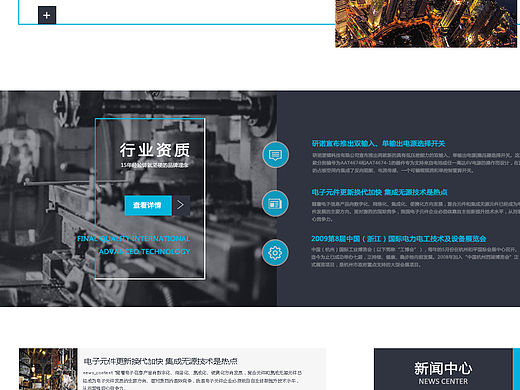Click the 行业资质 heading

tap(155, 150)
